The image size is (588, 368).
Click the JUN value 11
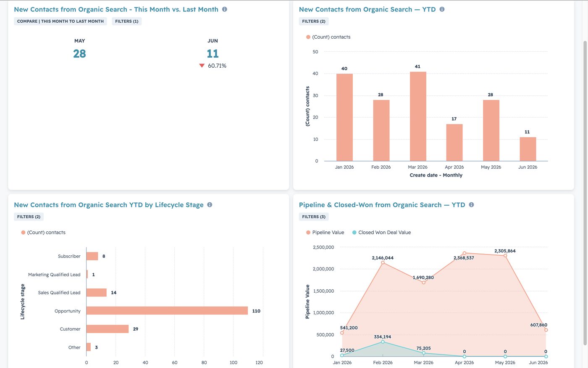click(x=213, y=54)
